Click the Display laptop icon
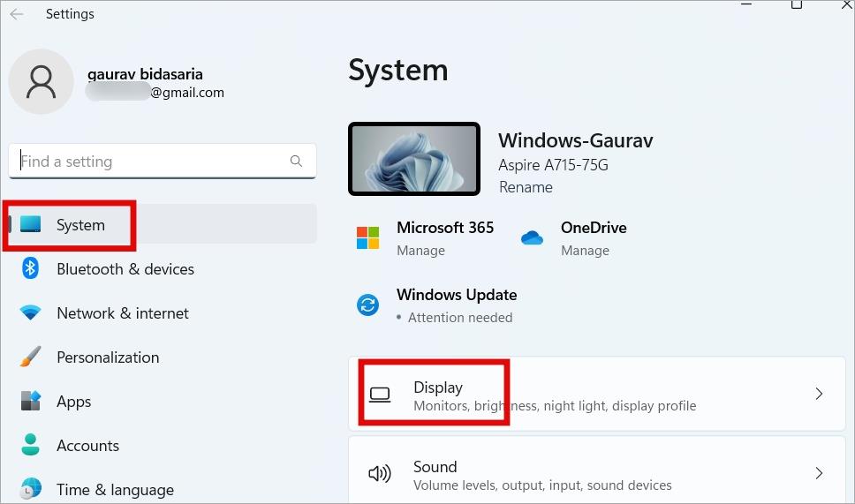 (380, 395)
